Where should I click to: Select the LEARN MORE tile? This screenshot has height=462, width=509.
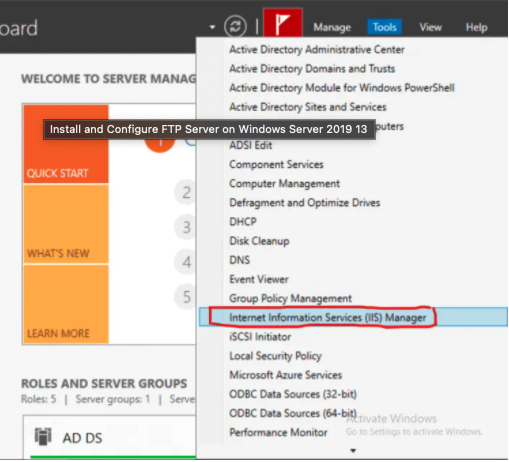point(66,304)
